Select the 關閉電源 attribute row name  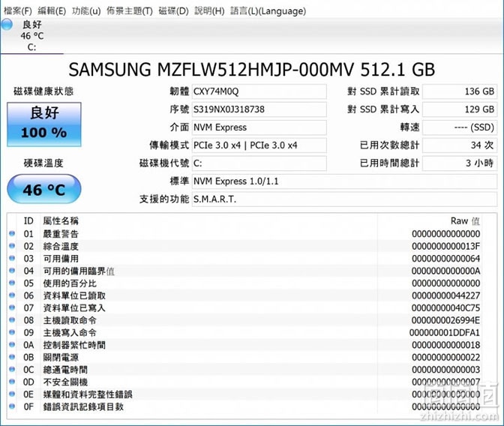(61, 357)
